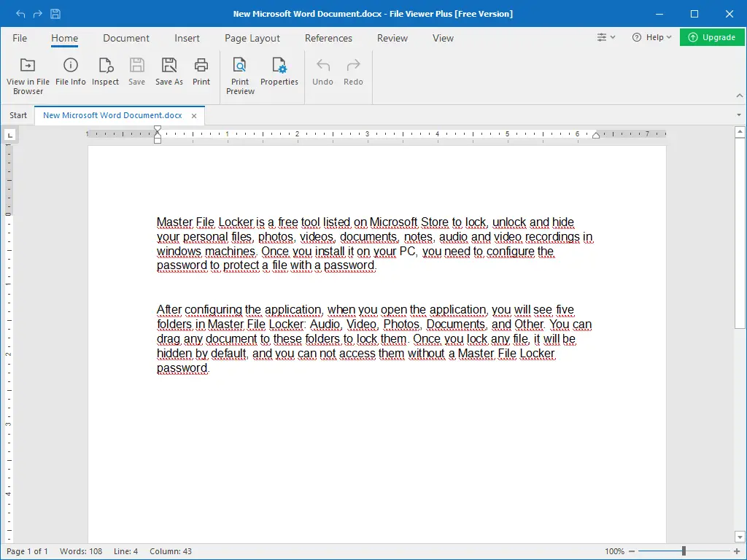Click the title bar undo arrow
Screen dimensions: 747x560
point(20,14)
